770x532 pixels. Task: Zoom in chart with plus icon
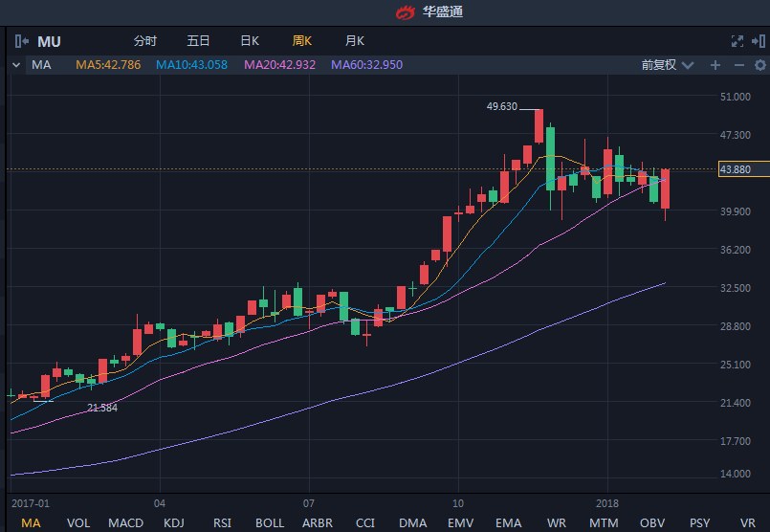715,65
